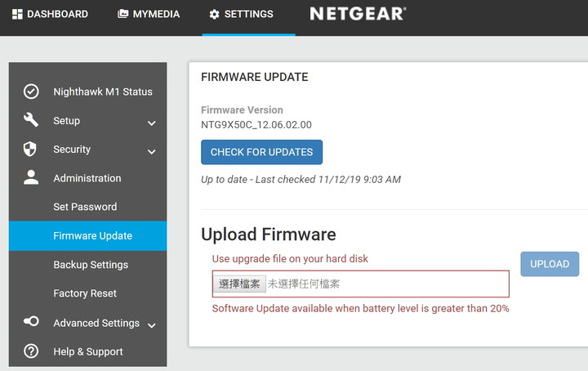Click the choose file button (選擇檔案)
The width and height of the screenshot is (588, 371).
click(239, 284)
